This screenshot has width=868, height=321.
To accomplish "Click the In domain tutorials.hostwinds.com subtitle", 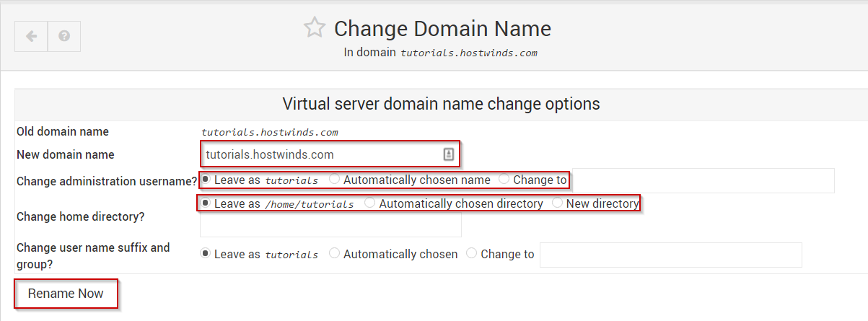I will pos(441,53).
